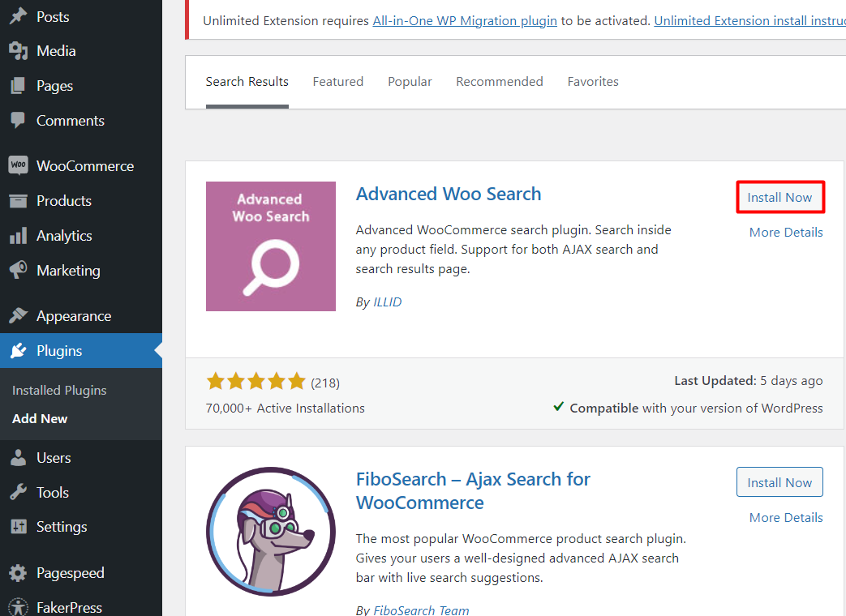Screen dimensions: 846x616
Task: Click the Marketing megaphone icon
Action: coord(19,270)
